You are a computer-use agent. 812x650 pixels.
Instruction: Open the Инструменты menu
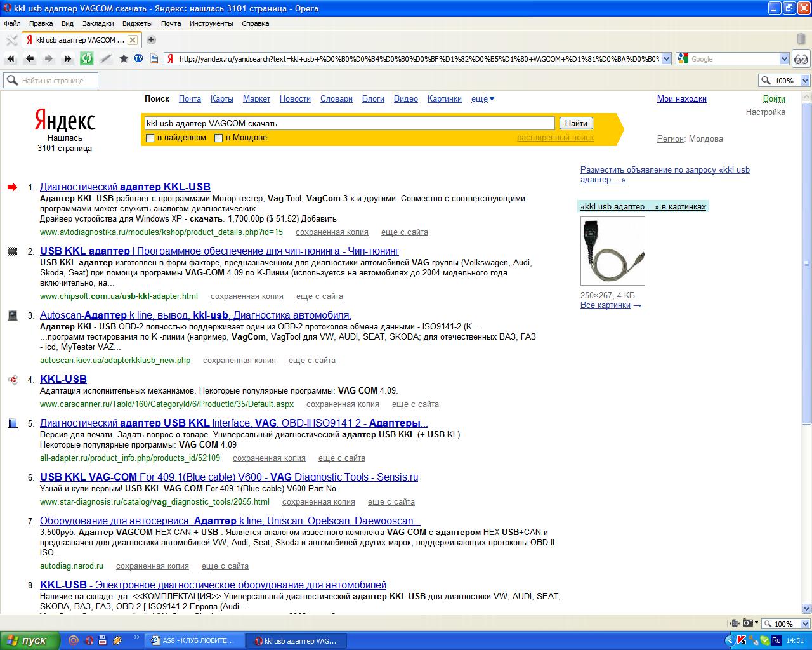tap(211, 23)
